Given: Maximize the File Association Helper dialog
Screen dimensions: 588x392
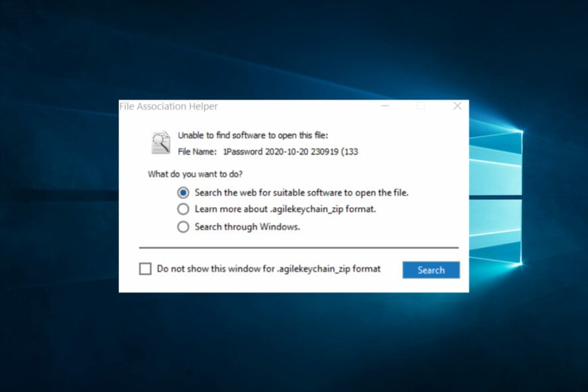Looking at the screenshot, I should (421, 106).
